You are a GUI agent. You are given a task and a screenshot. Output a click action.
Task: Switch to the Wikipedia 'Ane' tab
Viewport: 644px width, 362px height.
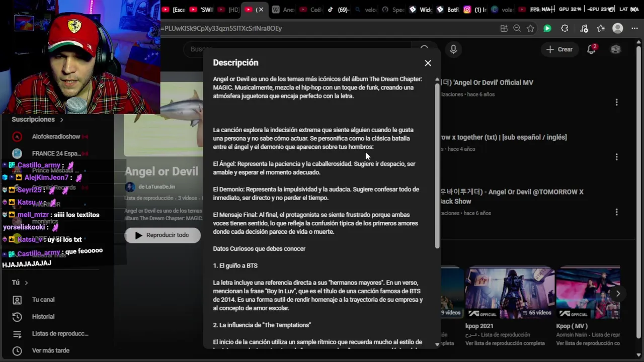pyautogui.click(x=283, y=10)
